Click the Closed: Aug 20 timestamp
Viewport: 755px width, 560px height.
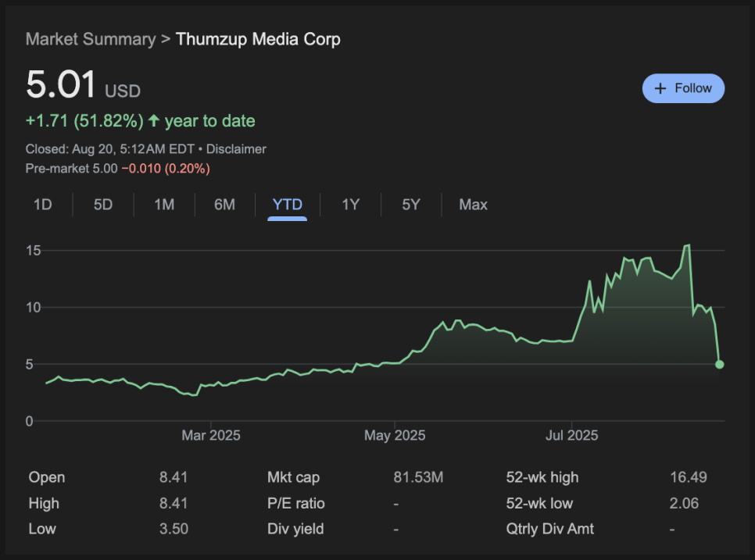pyautogui.click(x=109, y=149)
